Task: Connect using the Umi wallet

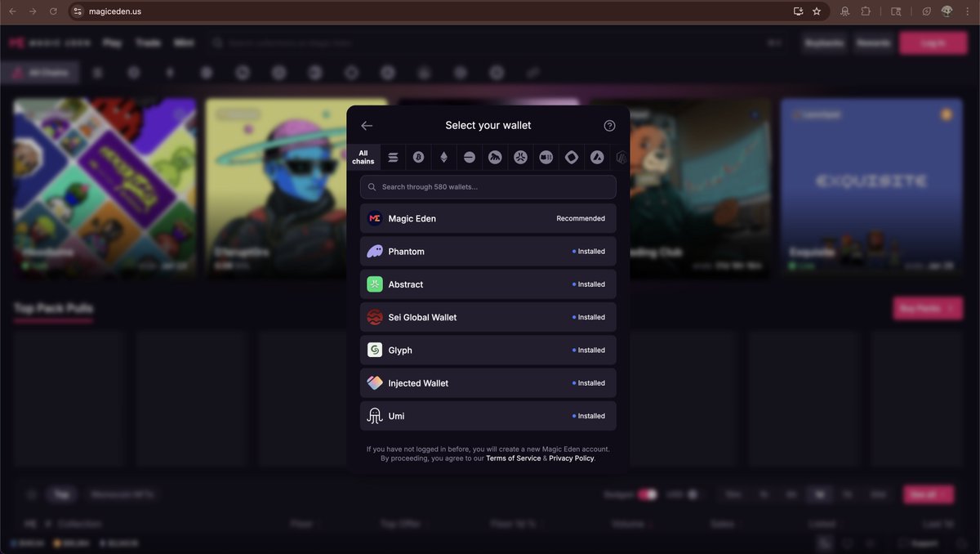Action: (x=488, y=416)
